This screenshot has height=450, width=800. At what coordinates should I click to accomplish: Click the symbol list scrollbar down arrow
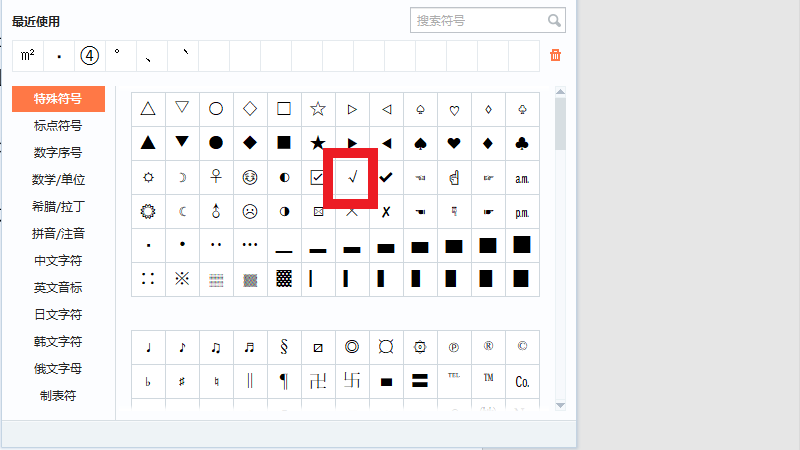click(560, 405)
